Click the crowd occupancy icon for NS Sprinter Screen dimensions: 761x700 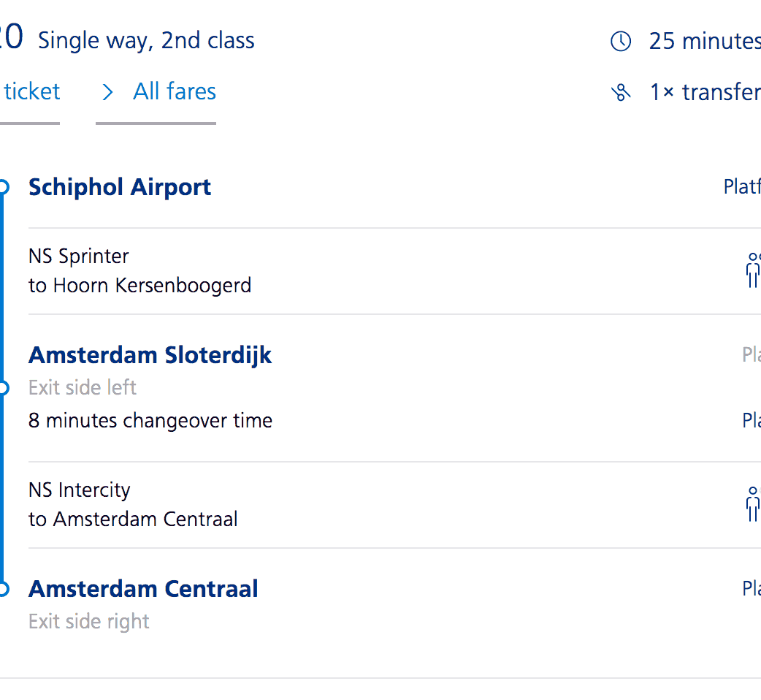coord(753,270)
